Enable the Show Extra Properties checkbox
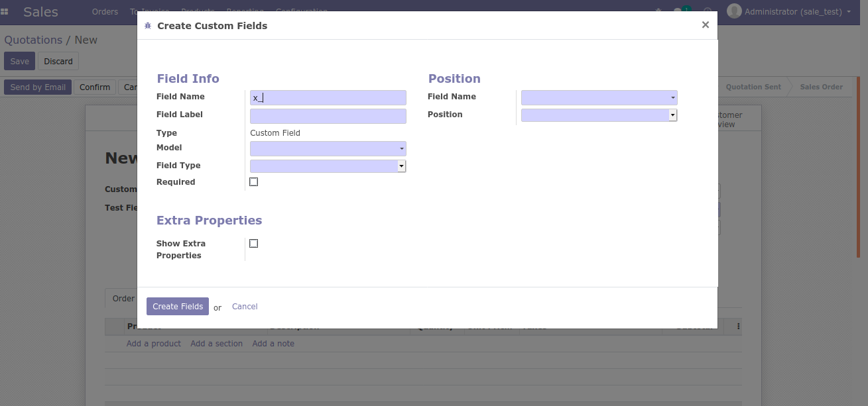The width and height of the screenshot is (868, 406). 253,244
